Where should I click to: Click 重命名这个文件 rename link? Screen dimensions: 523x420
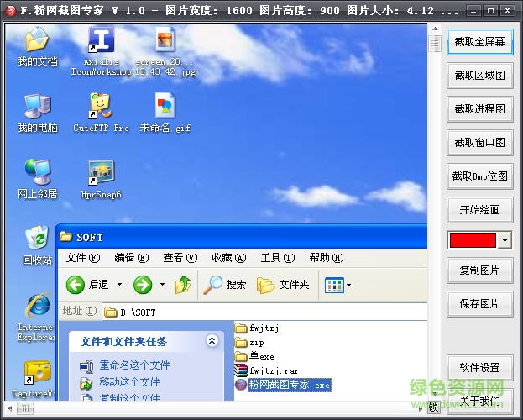[134, 365]
